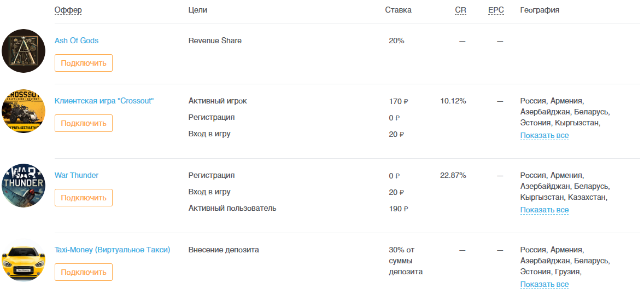Open the Ash Of Gods offer link

coord(77,41)
